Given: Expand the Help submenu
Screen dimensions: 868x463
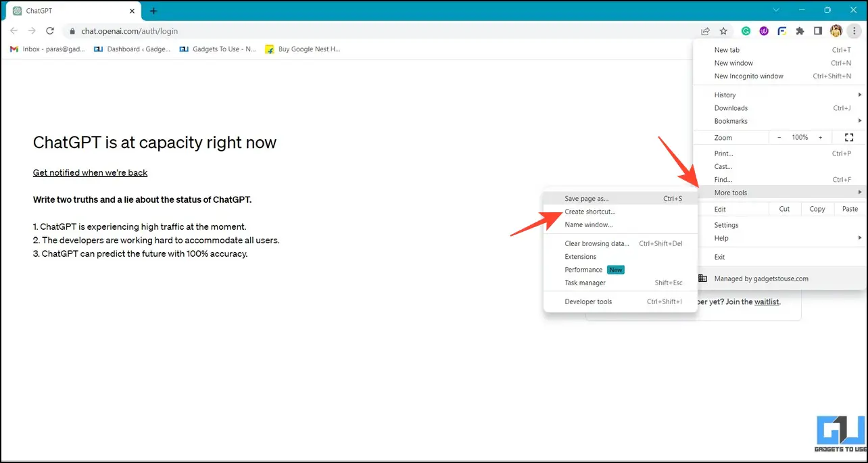Looking at the screenshot, I should tap(779, 238).
